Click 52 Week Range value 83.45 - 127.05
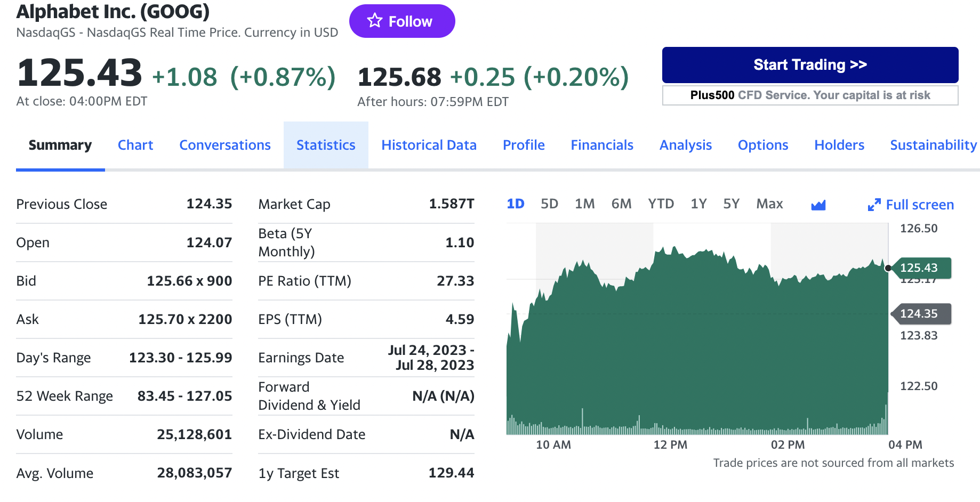This screenshot has width=980, height=502. pos(184,396)
